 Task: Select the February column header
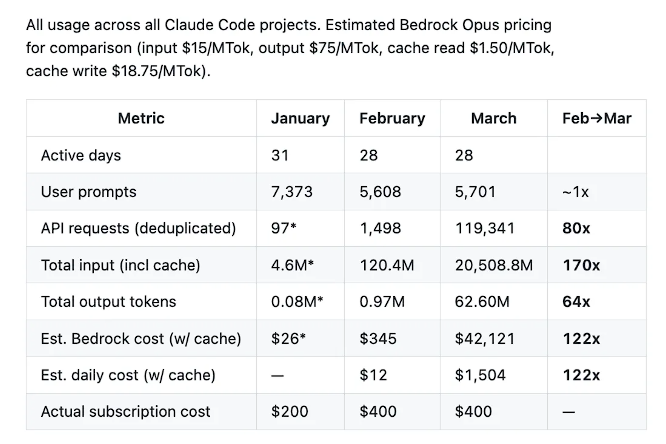tap(392, 118)
